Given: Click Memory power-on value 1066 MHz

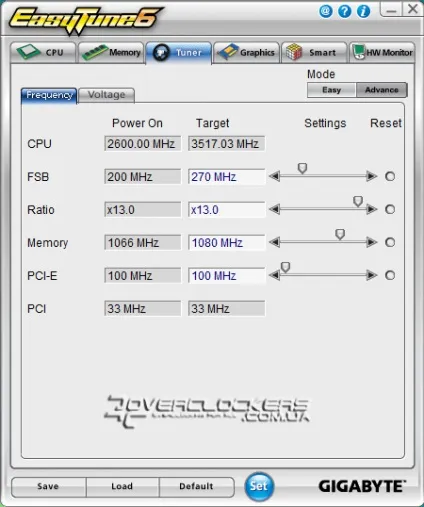Looking at the screenshot, I should click(143, 243).
